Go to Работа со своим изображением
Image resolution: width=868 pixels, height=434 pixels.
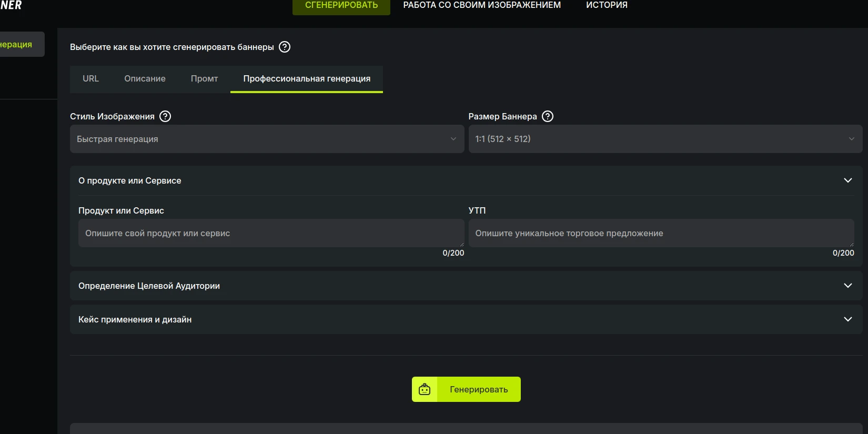pos(482,5)
